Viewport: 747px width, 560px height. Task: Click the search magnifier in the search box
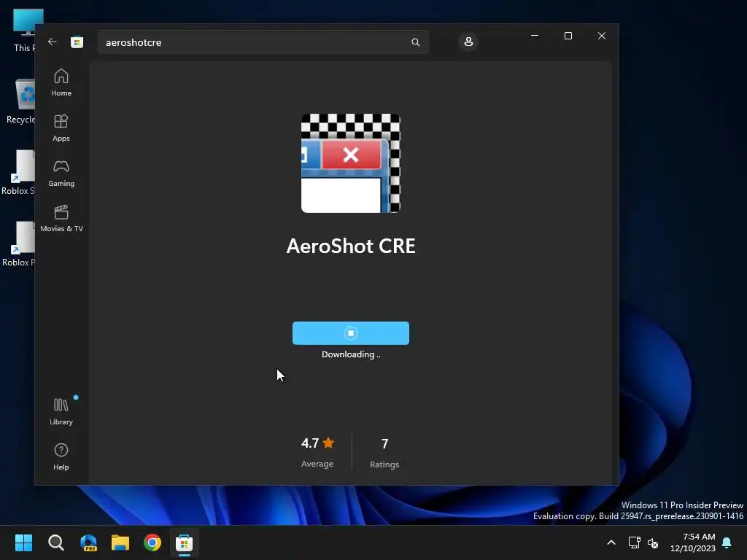[415, 42]
